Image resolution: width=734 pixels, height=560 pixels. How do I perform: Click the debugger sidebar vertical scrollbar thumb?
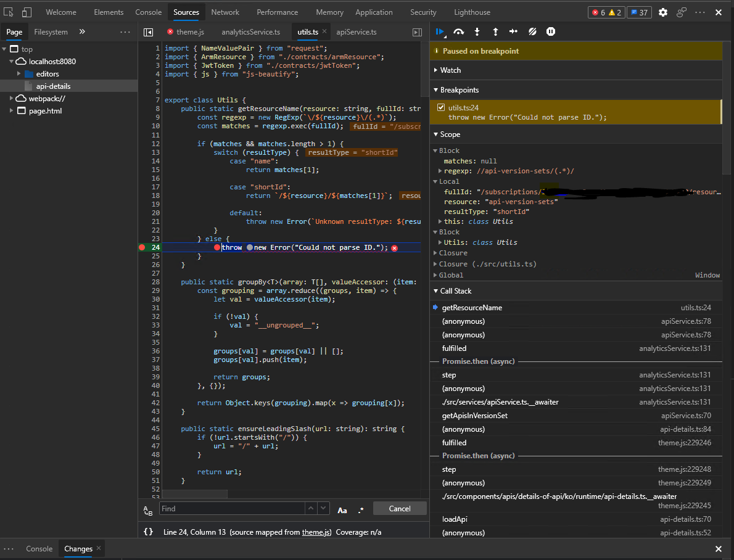(726, 108)
